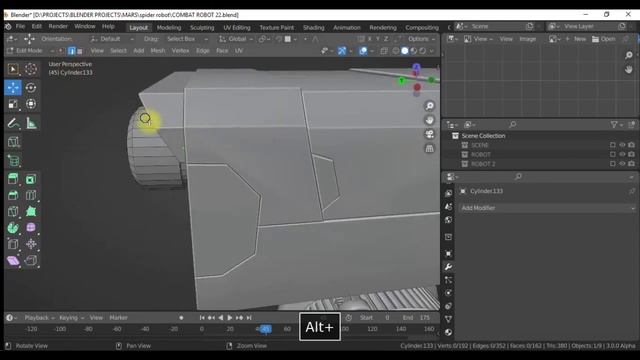Select the Measure tool

(31, 123)
